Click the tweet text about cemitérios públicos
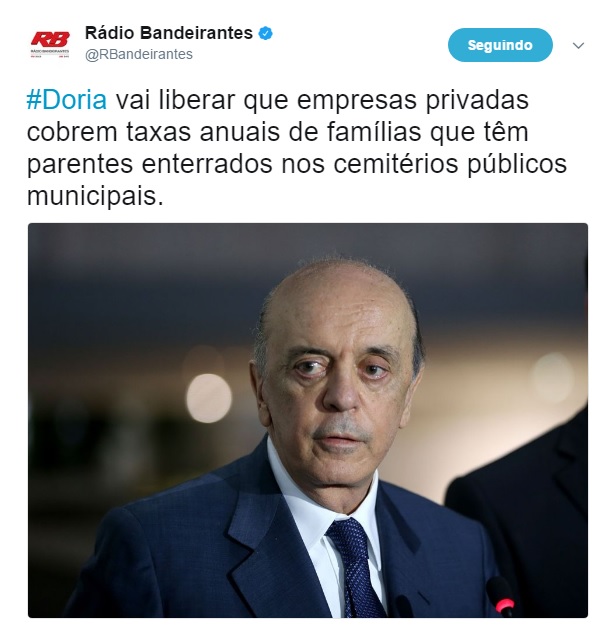Image resolution: width=603 pixels, height=631 pixels. pyautogui.click(x=297, y=148)
